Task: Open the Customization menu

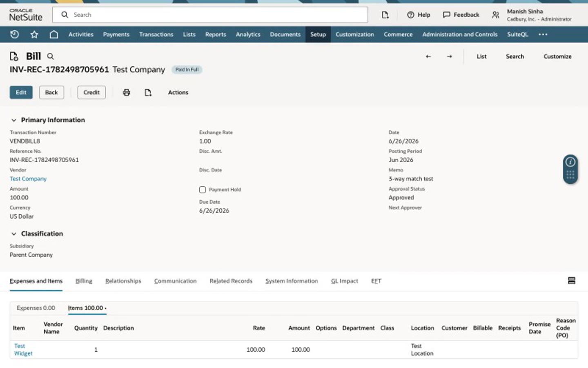Action: tap(354, 34)
